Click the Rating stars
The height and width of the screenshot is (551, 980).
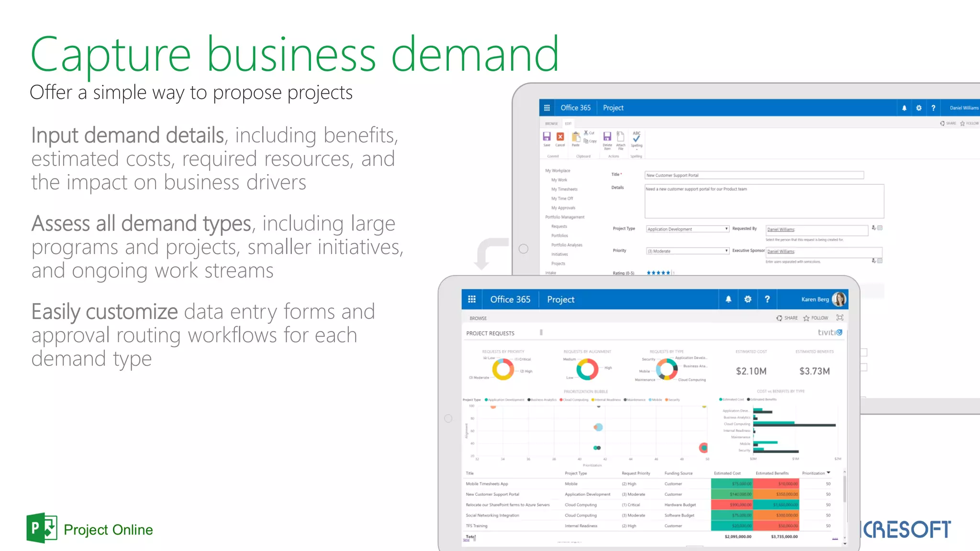pyautogui.click(x=658, y=273)
